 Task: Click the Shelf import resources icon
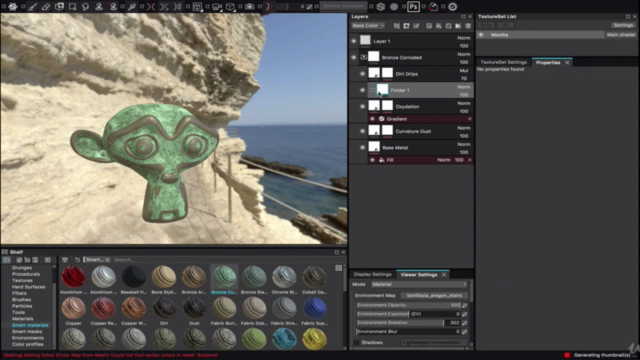(x=47, y=260)
